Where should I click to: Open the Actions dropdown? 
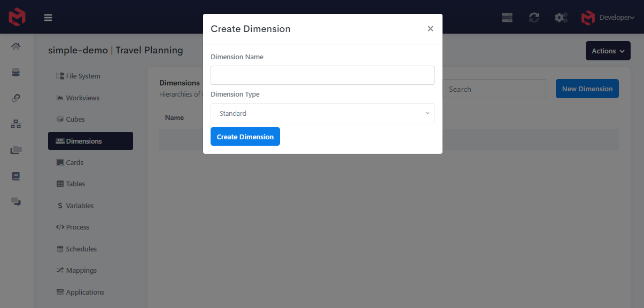[608, 50]
